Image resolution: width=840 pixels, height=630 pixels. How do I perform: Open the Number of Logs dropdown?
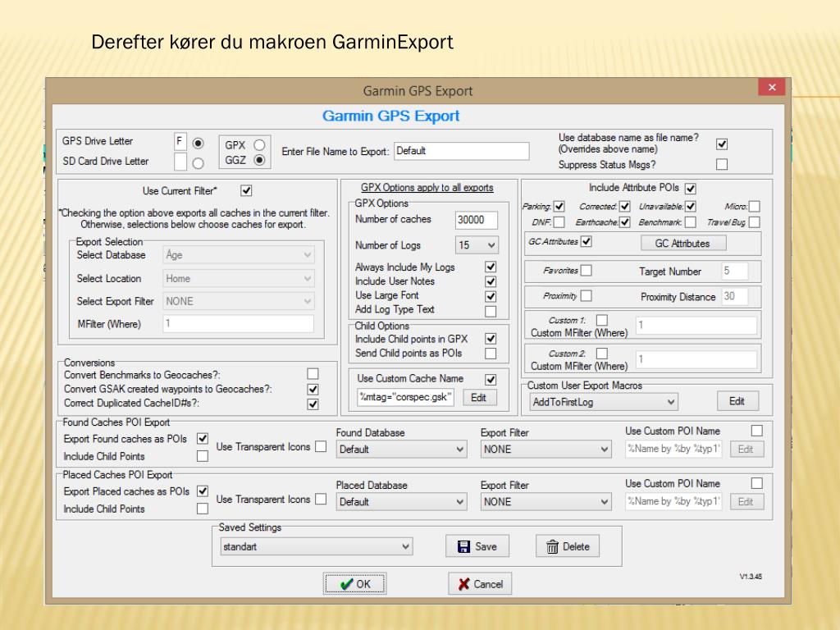477,244
